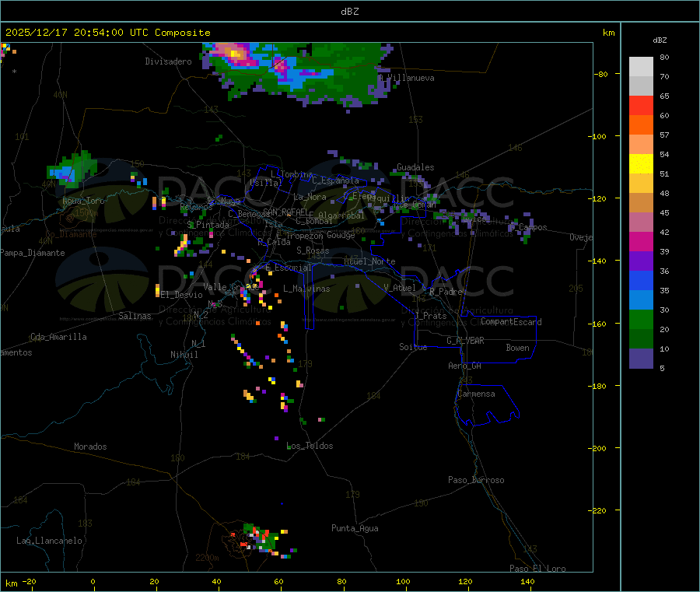This screenshot has width=700, height=592.
Task: Click the Guadales place label
Action: click(x=415, y=167)
